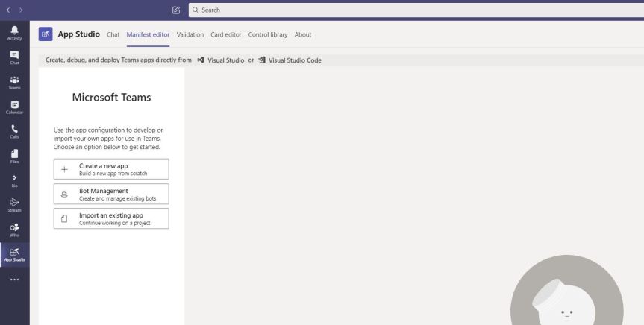Go to Teams in the sidebar

click(x=14, y=81)
